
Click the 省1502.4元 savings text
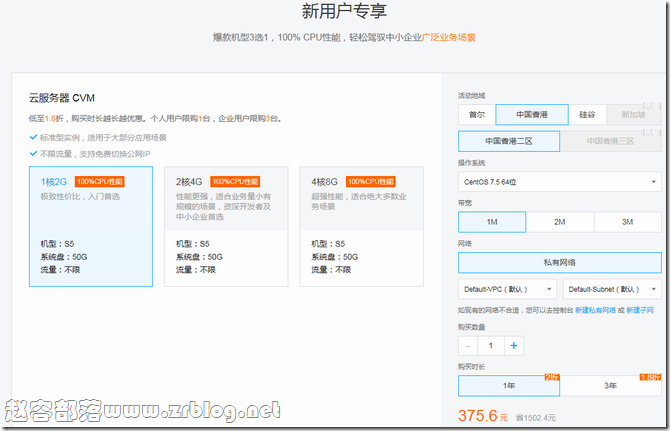coord(536,418)
